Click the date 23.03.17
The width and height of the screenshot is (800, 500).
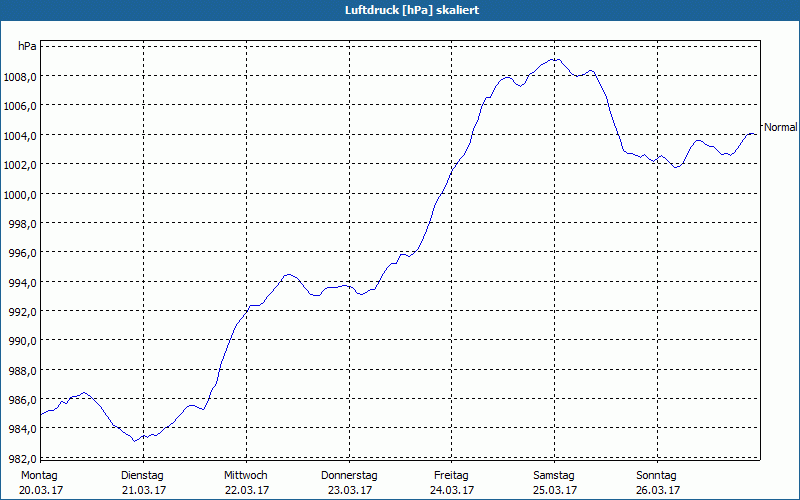coord(349,490)
